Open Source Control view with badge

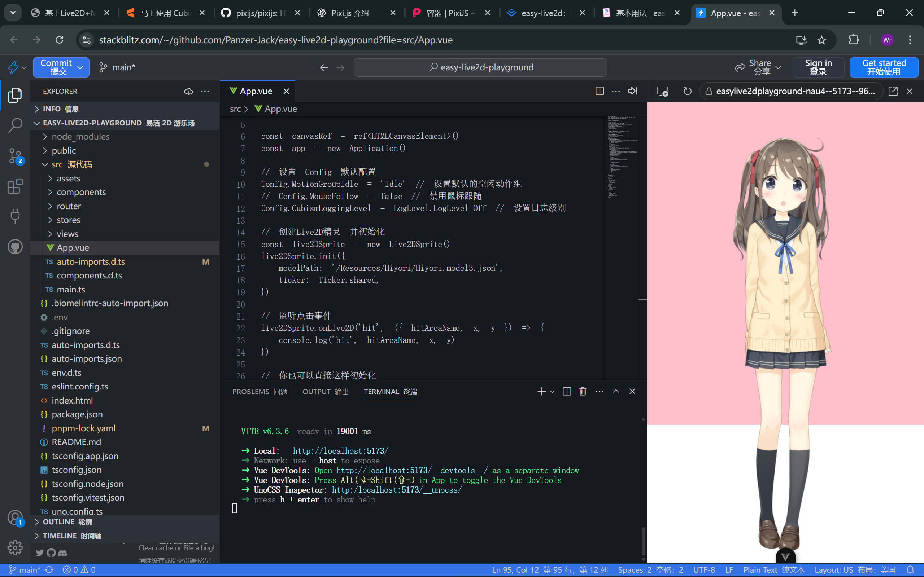(x=15, y=156)
